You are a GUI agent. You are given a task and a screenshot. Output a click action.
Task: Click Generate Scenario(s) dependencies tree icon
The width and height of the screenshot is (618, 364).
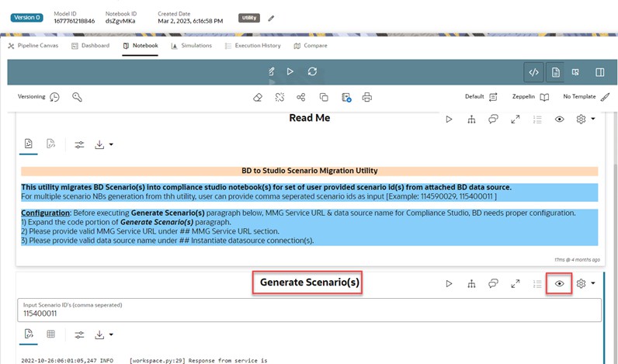471,283
